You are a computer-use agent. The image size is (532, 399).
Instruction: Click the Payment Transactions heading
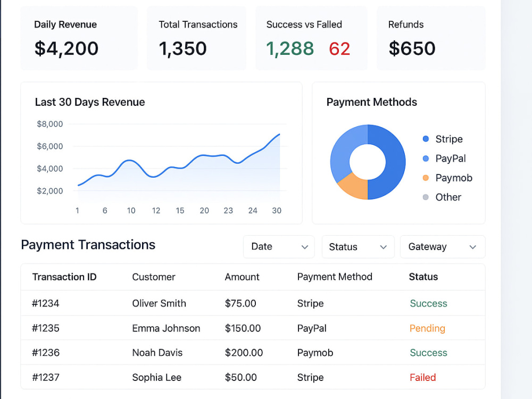pyautogui.click(x=88, y=245)
